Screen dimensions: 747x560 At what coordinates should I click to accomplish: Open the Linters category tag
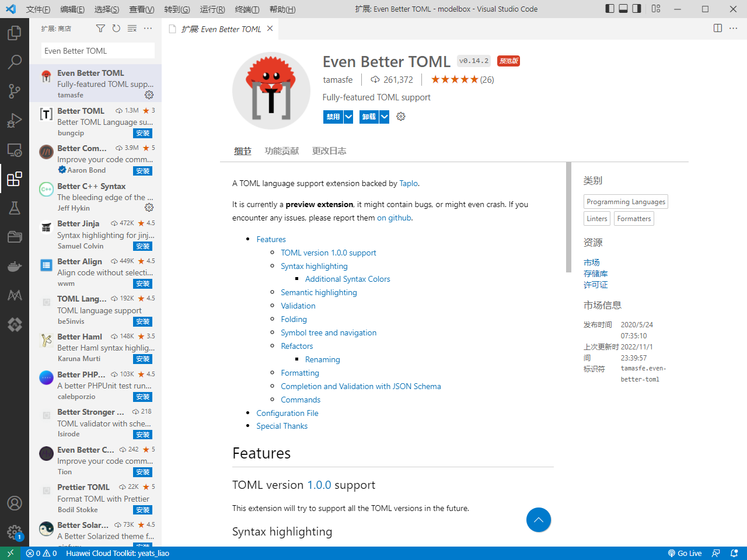[x=597, y=219]
